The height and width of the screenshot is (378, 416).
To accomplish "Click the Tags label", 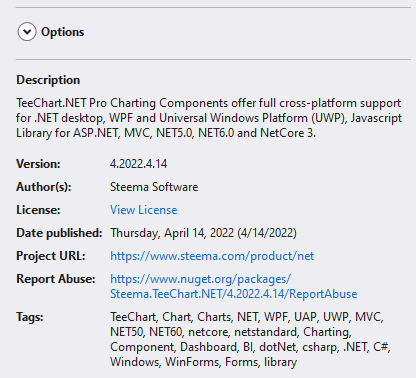I will [30, 317].
